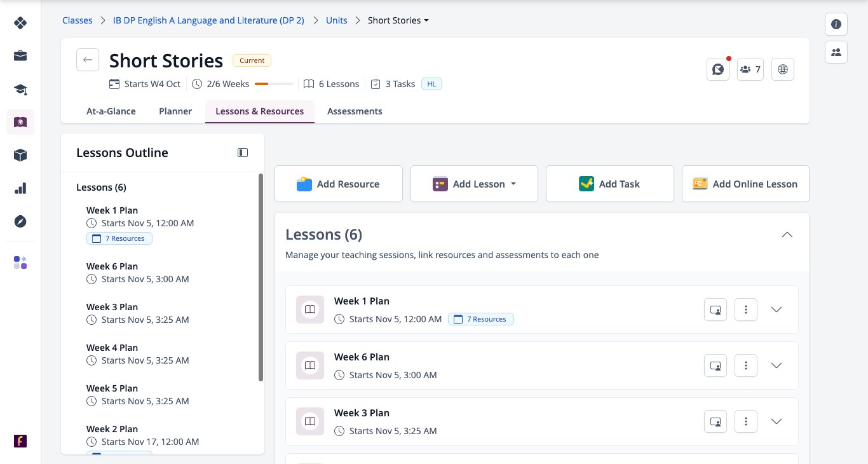Switch to the Assessments tab
The height and width of the screenshot is (464, 868).
pyautogui.click(x=355, y=111)
